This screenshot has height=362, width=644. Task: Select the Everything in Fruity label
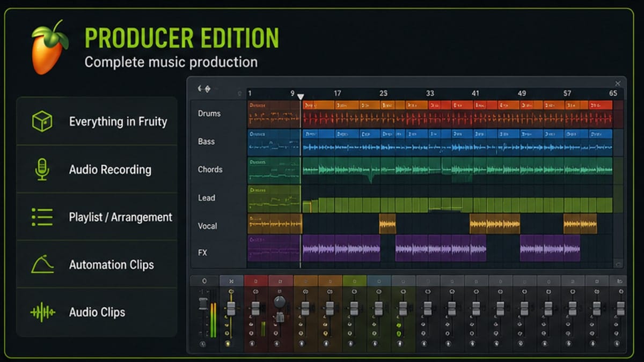pos(118,122)
